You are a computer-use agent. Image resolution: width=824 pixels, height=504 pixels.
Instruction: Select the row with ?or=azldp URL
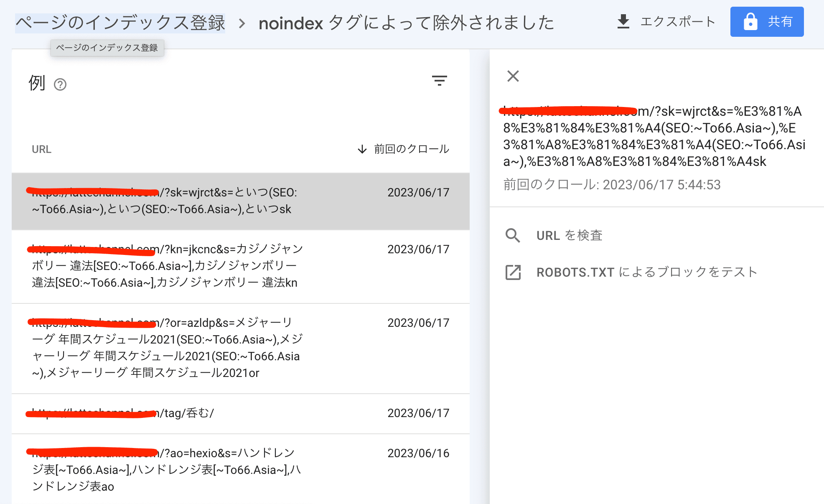pyautogui.click(x=241, y=348)
